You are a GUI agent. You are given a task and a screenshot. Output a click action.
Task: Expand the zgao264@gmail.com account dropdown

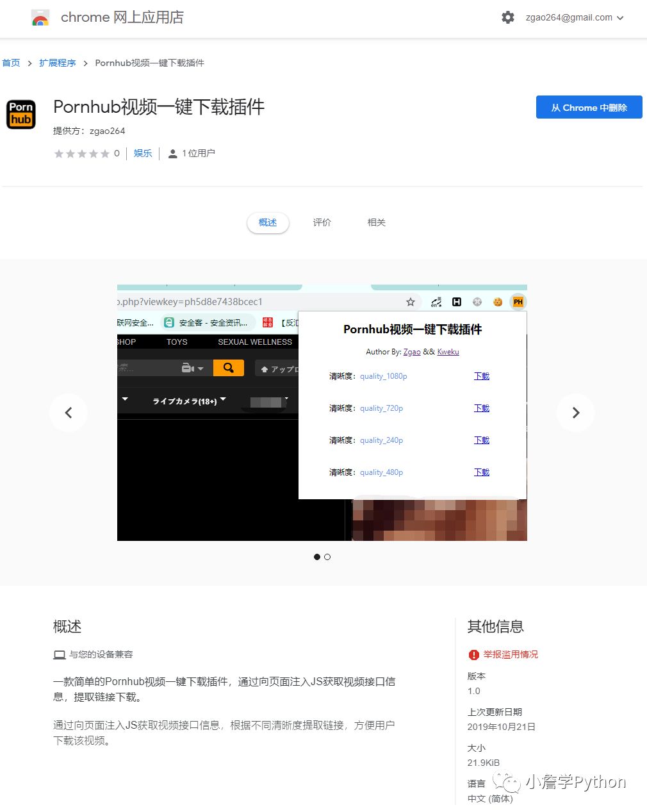coord(575,18)
